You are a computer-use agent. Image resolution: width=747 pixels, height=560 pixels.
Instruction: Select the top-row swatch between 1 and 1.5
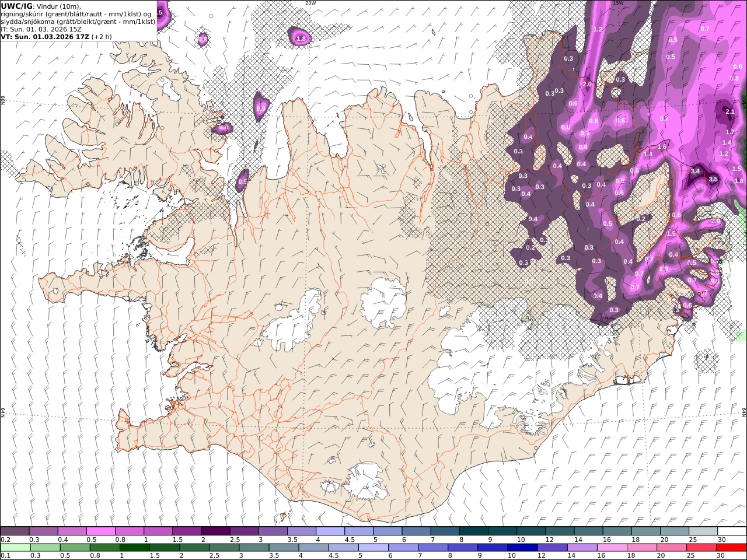[x=158, y=531]
